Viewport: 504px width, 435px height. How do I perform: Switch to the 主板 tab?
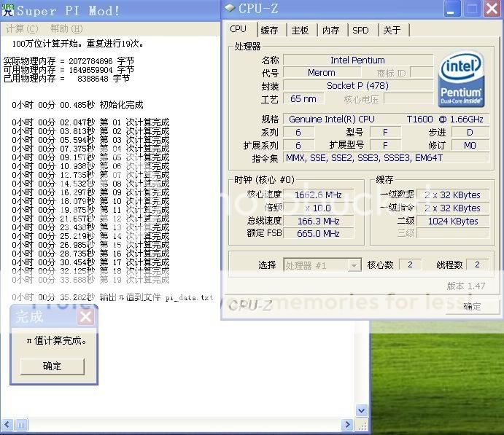coord(301,31)
